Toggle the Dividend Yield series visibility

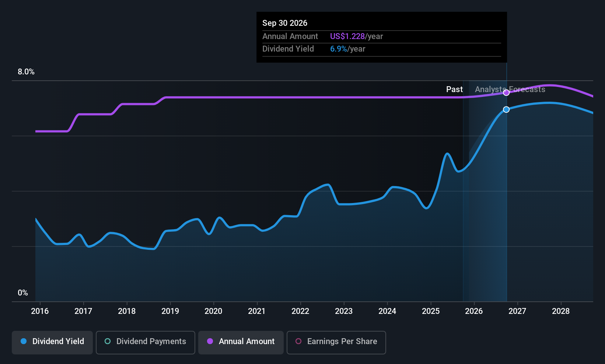(52, 342)
